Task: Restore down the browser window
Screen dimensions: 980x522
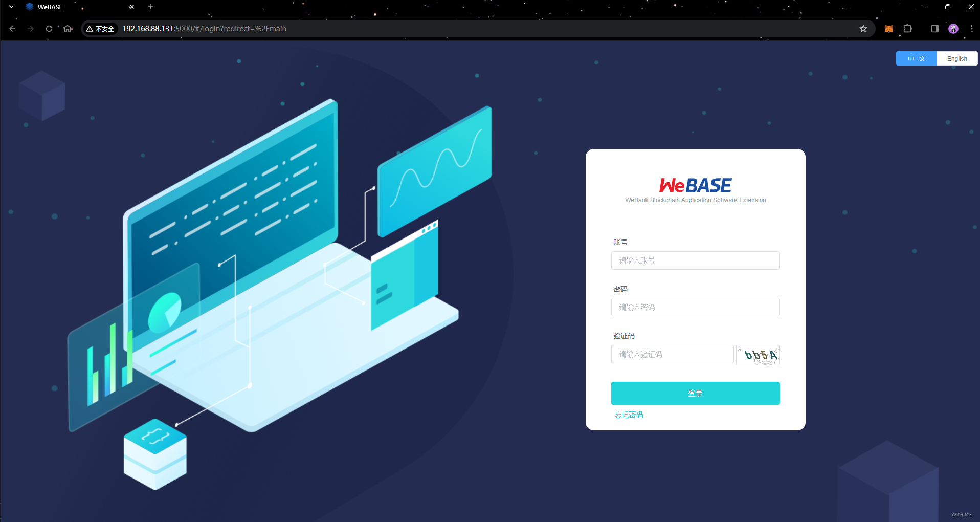Action: 948,7
